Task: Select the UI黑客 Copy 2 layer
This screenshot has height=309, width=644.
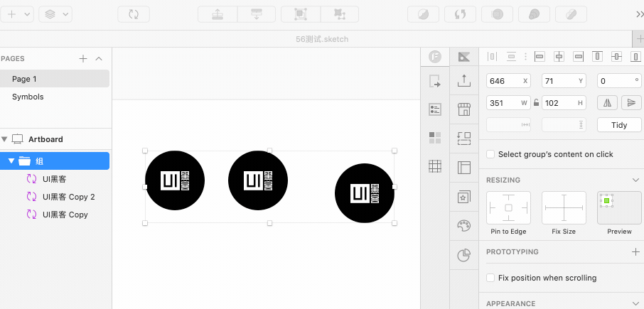Action: coord(55,197)
